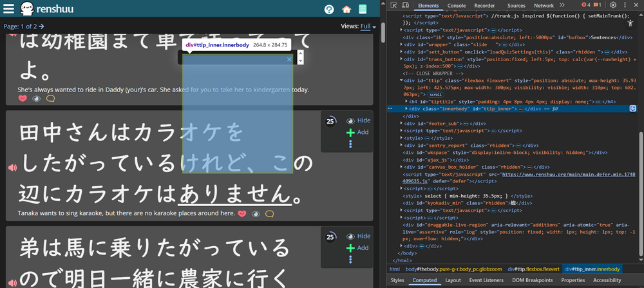Screen dimensions: 644x288
Task: Collapse the ttip div node in DOM tree
Action: tap(401, 80)
